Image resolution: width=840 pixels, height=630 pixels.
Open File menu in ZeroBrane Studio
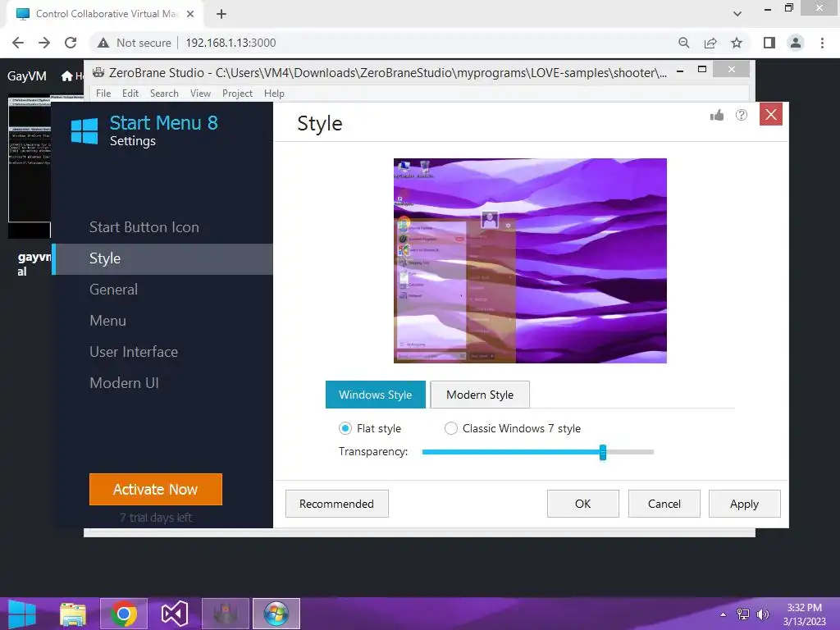[103, 94]
